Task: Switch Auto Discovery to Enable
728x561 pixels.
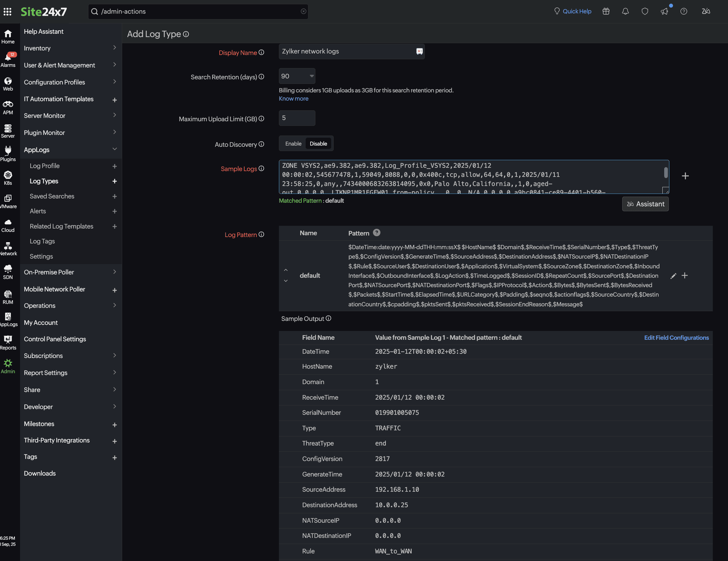Action: pyautogui.click(x=293, y=143)
